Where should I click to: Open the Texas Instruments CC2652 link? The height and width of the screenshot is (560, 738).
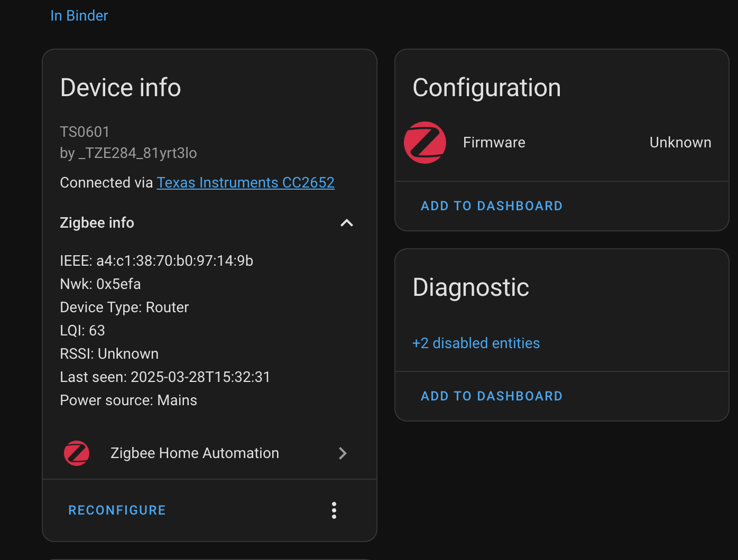pos(245,182)
